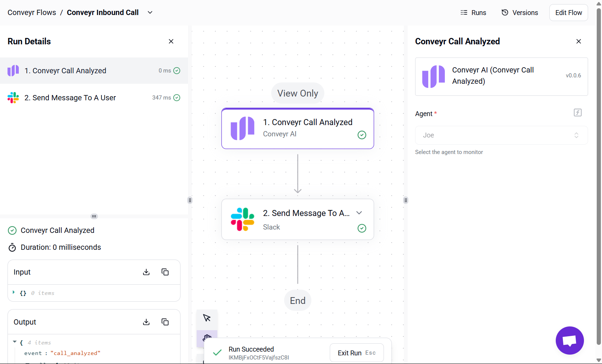Open the Runs list
Image resolution: width=602 pixels, height=364 pixels.
[x=473, y=12]
